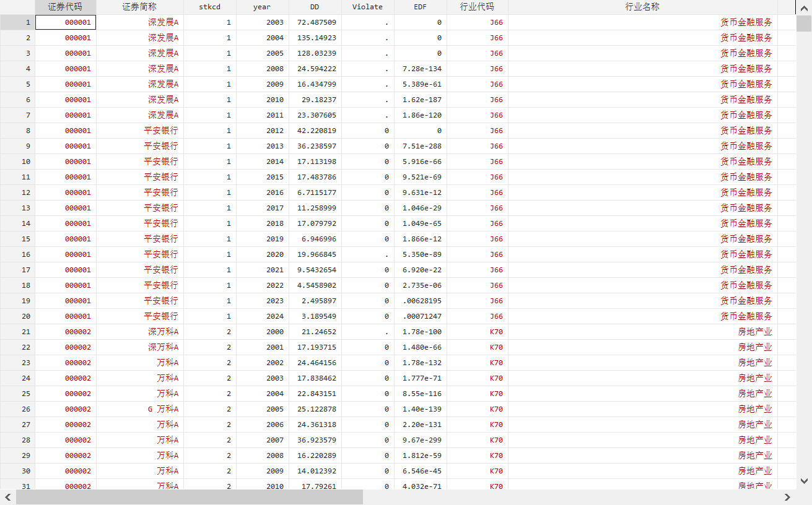Click EDF cell 1.812e-59
The height and width of the screenshot is (505, 812).
pos(422,455)
